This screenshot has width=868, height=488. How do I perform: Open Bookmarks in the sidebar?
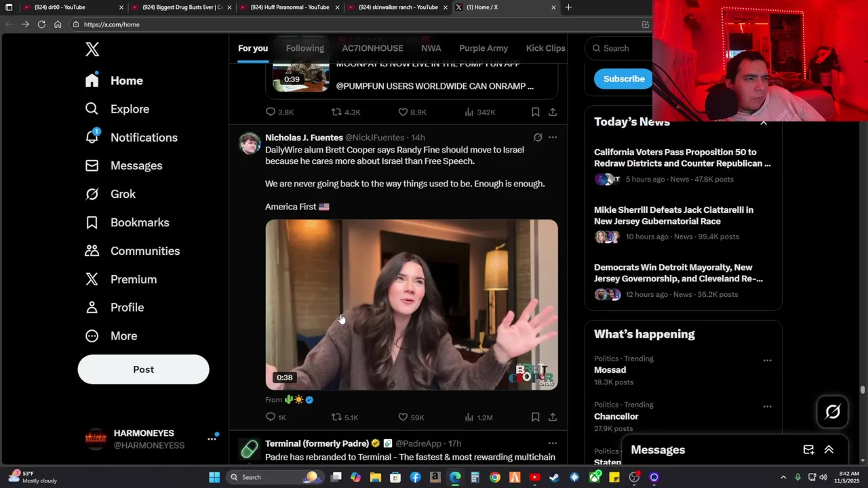(x=127, y=223)
